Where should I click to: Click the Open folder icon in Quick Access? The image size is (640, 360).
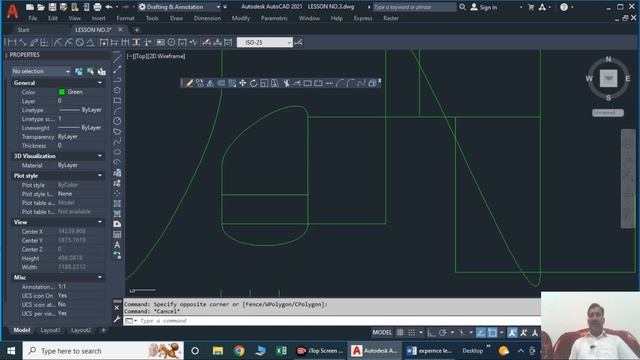41,7
